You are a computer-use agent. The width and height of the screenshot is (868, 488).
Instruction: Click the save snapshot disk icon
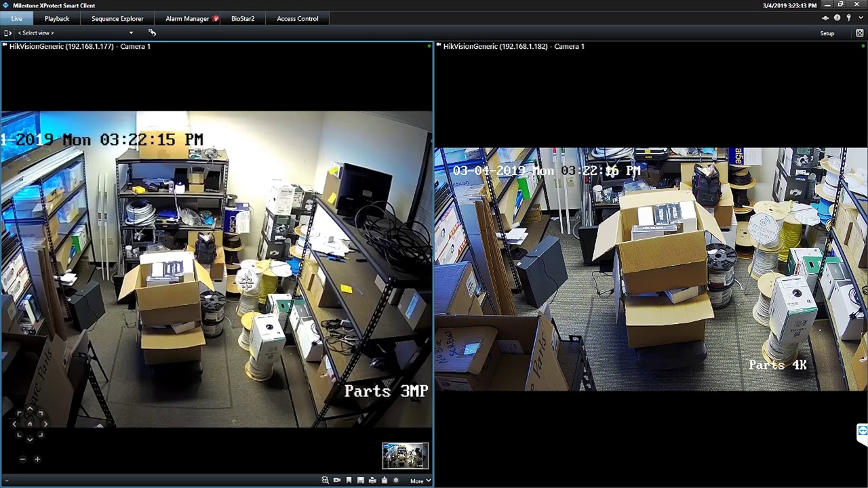coord(361,481)
